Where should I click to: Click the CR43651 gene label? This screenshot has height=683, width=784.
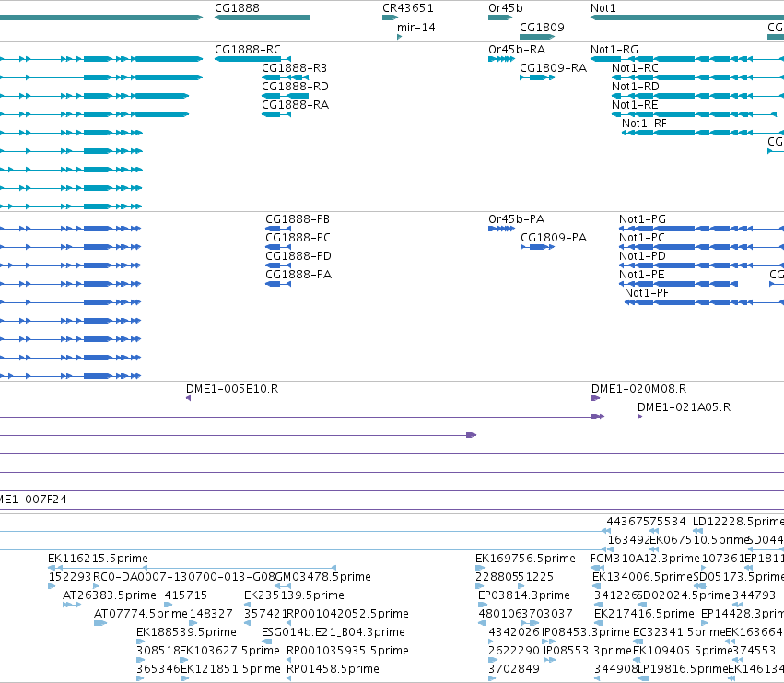[408, 8]
